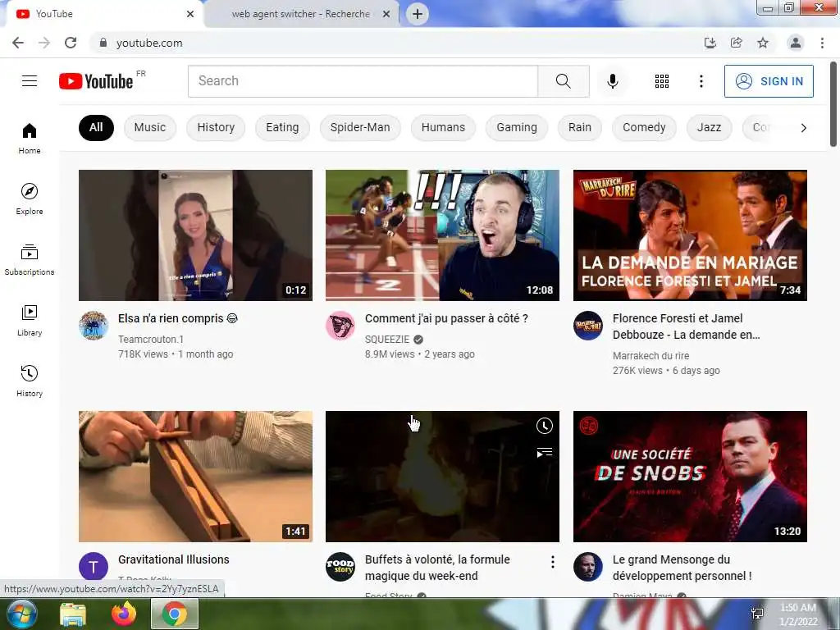
Task: Open Firefox from taskbar
Action: [x=124, y=614]
